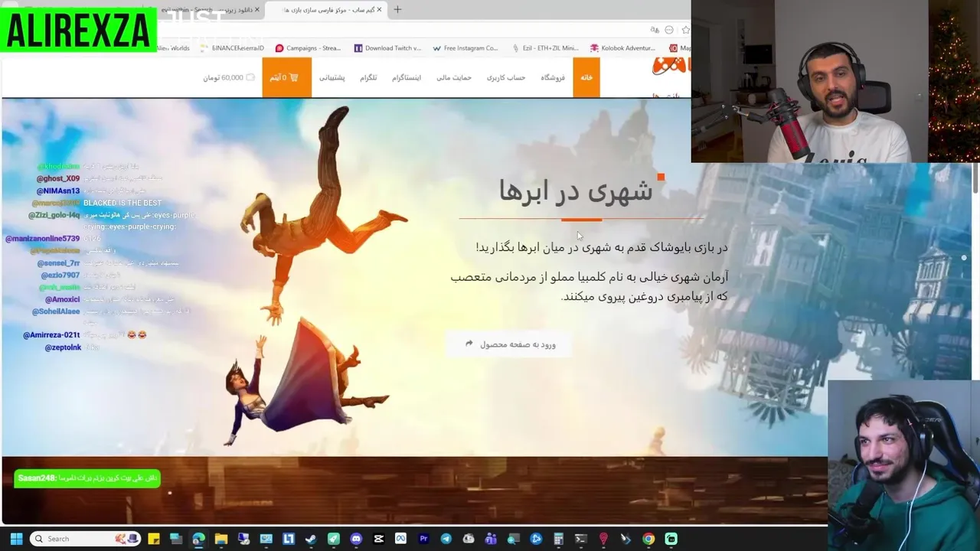The image size is (980, 551).
Task: Open File Explorer from the taskbar
Action: [221, 539]
